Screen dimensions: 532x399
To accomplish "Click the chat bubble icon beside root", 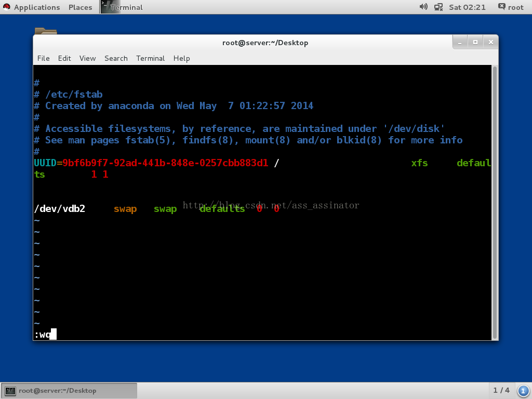I will (501, 7).
